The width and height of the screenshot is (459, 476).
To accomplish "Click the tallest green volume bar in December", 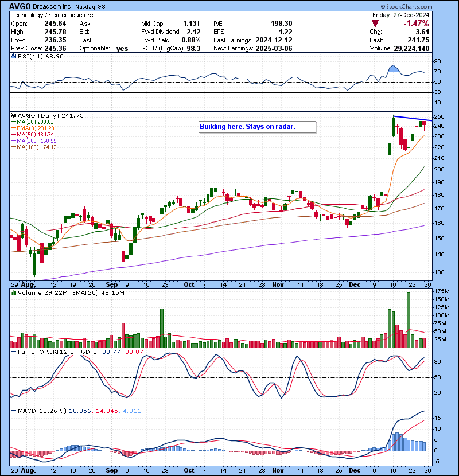I will pyautogui.click(x=409, y=320).
